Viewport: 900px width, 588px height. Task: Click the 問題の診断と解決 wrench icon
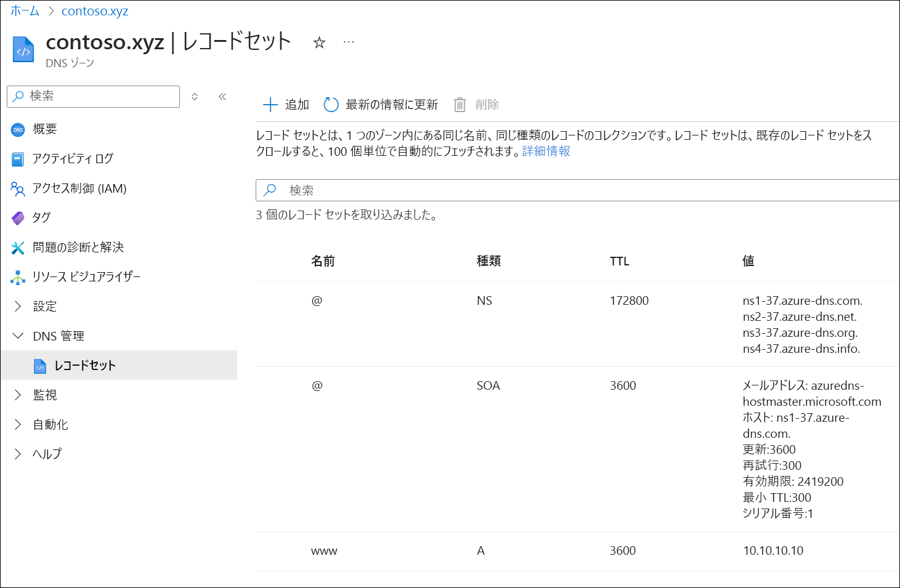pos(18,248)
